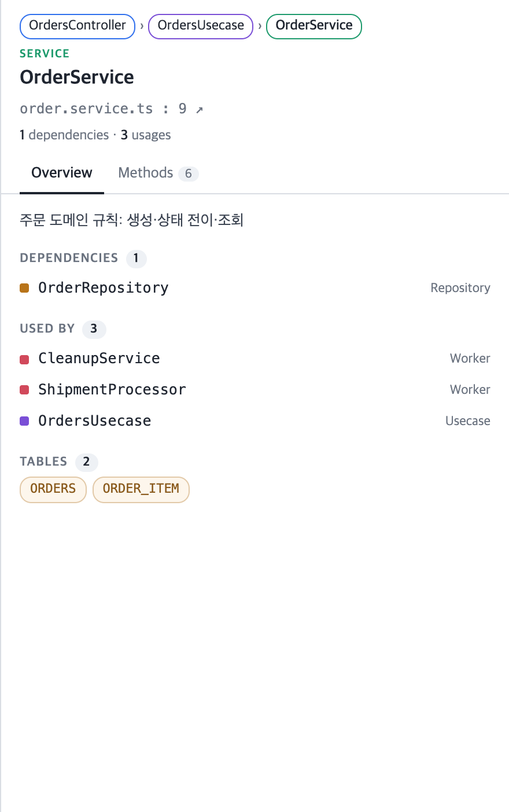
Task: Click OrdersUsecase's purple marker in list
Action: 24,421
